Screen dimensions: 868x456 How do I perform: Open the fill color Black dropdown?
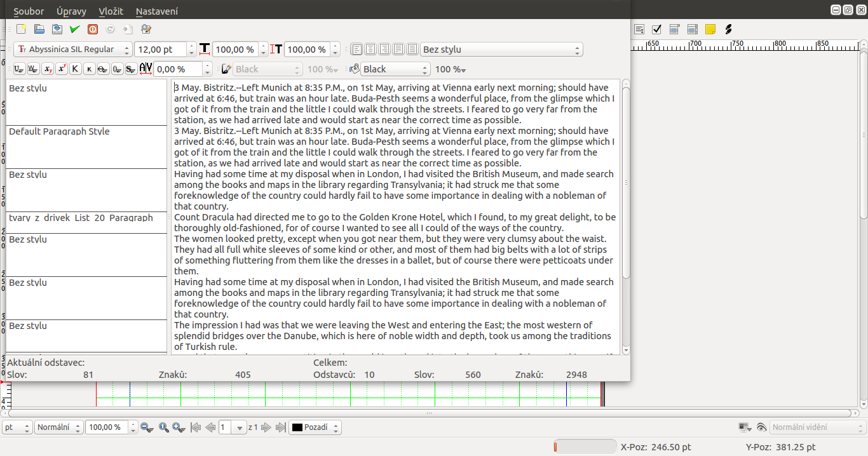point(395,69)
